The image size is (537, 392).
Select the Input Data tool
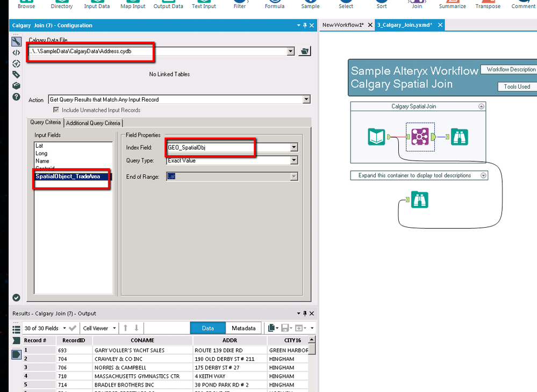97,5
